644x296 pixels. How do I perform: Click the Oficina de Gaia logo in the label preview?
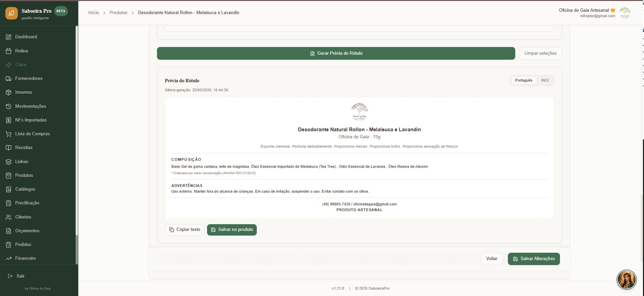(x=359, y=112)
